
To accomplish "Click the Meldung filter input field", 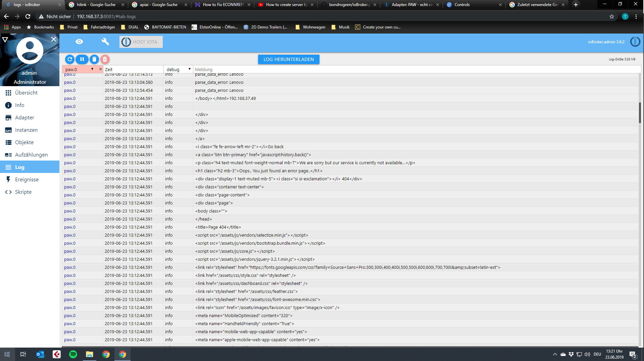I will (x=416, y=69).
